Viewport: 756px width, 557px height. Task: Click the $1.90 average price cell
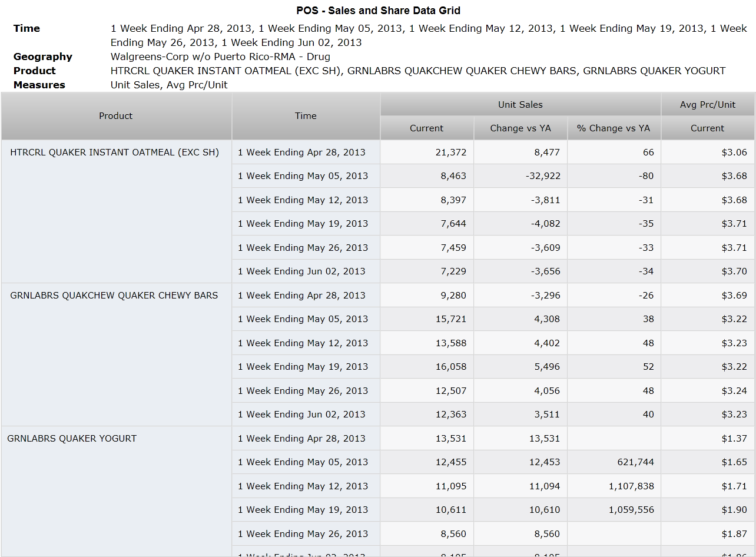tap(708, 510)
